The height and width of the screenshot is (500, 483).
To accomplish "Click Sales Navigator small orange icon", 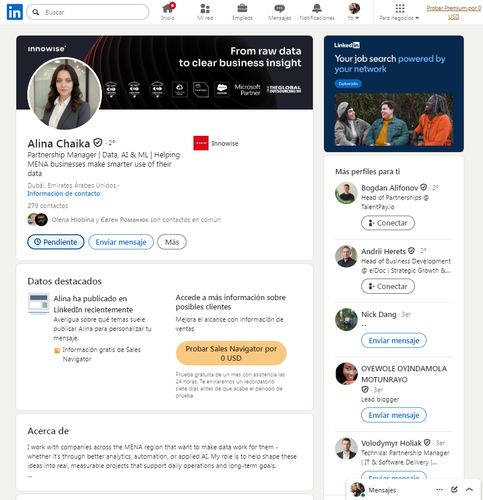I will 57,350.
